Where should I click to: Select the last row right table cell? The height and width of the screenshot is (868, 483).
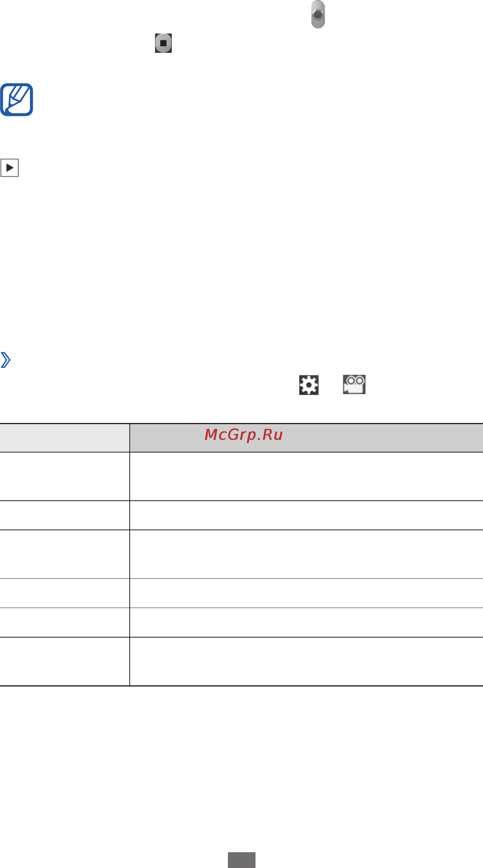[306, 661]
